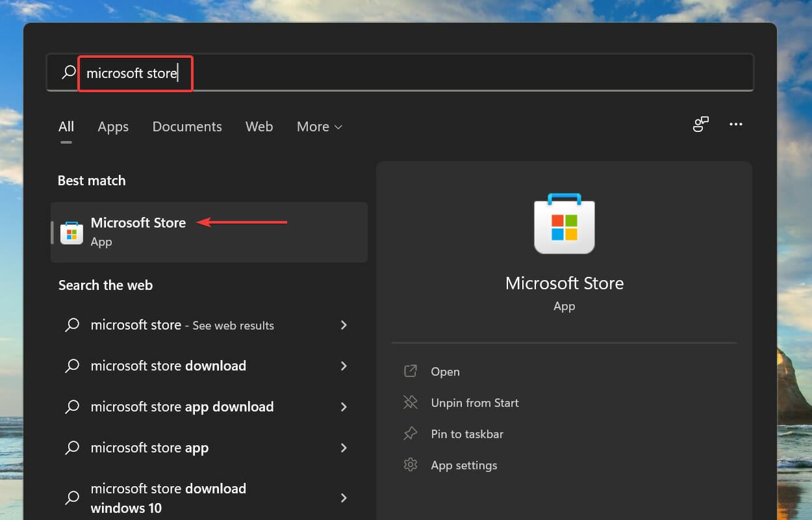
Task: Click the Pin to taskbar pin icon
Action: (411, 434)
